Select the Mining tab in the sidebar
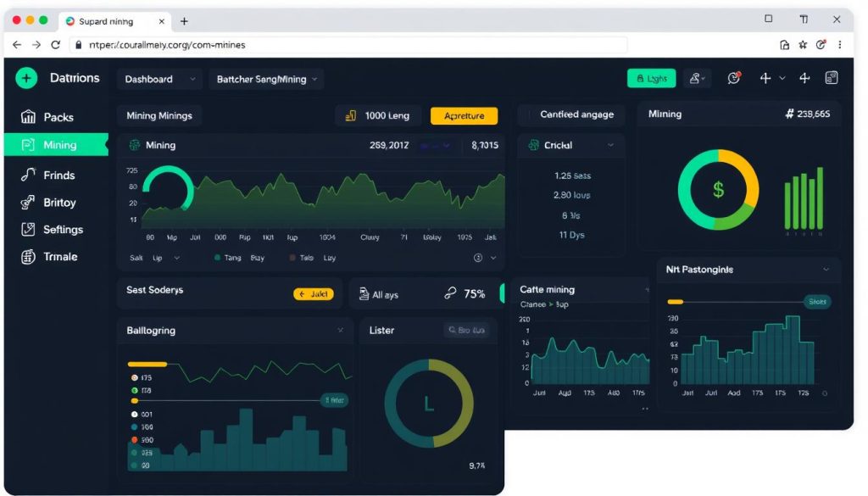 pyautogui.click(x=56, y=144)
